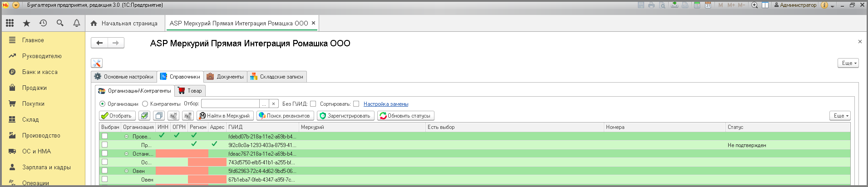Open dropdown arrow next to info icon
This screenshot has height=187, width=868.
click(x=833, y=6)
